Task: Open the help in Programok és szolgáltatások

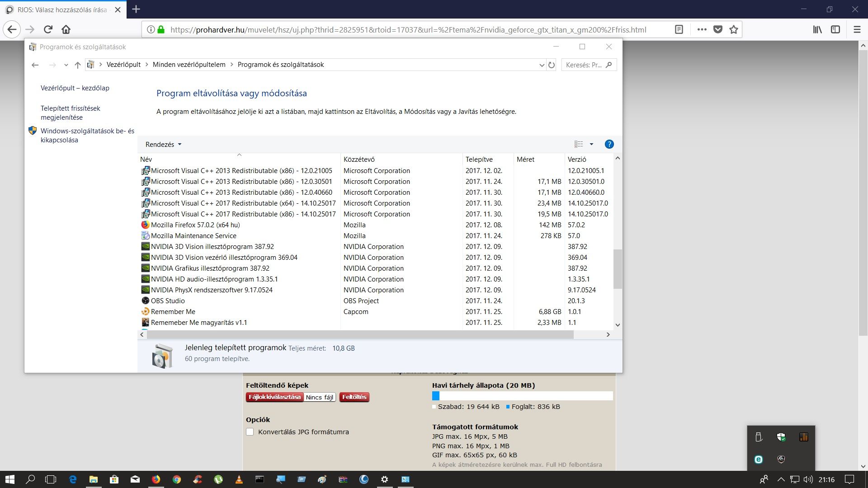Action: click(x=609, y=145)
